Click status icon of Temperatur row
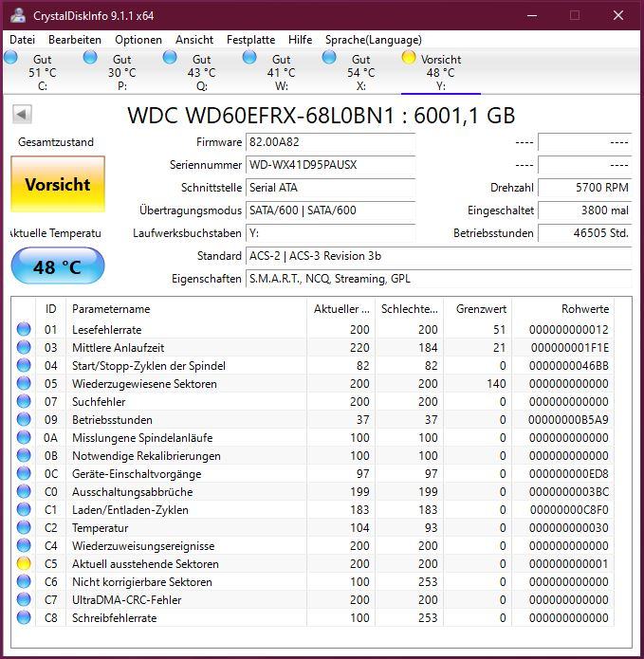 (x=24, y=528)
